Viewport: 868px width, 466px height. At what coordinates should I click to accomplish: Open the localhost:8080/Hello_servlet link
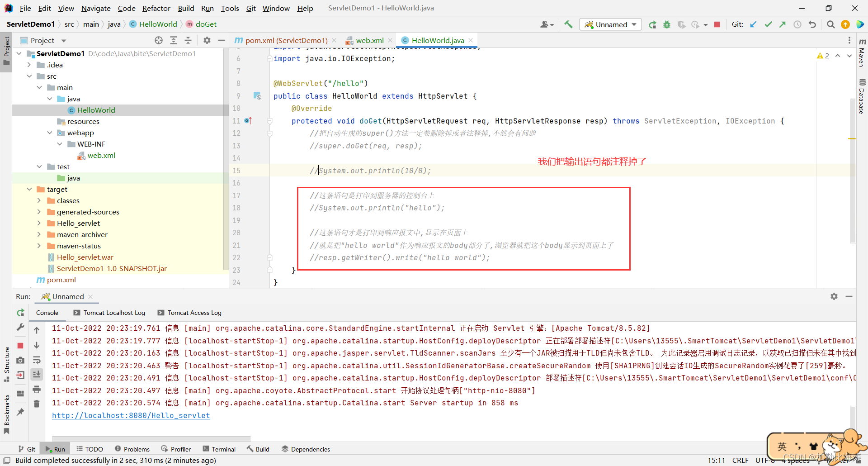pos(131,415)
